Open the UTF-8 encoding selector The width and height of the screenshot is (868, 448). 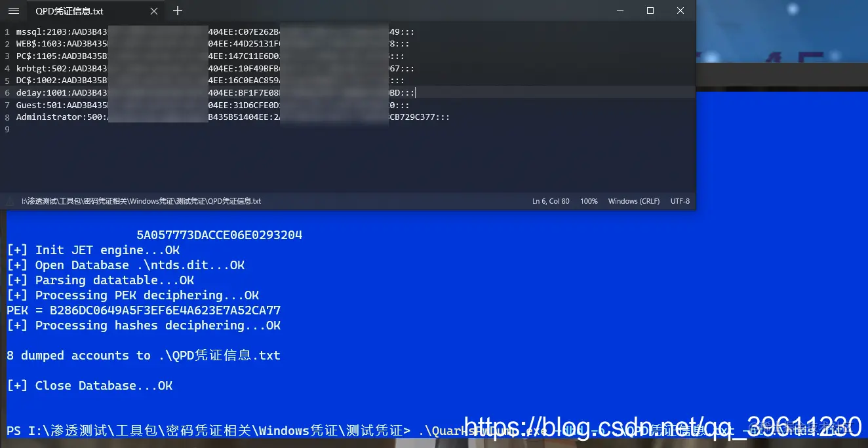pos(680,201)
